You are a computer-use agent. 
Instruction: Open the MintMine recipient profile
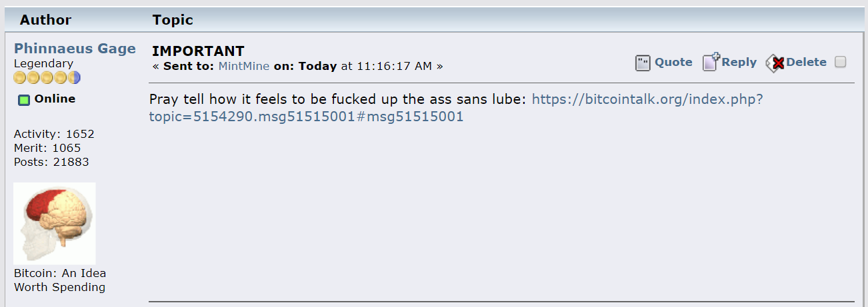coord(244,67)
